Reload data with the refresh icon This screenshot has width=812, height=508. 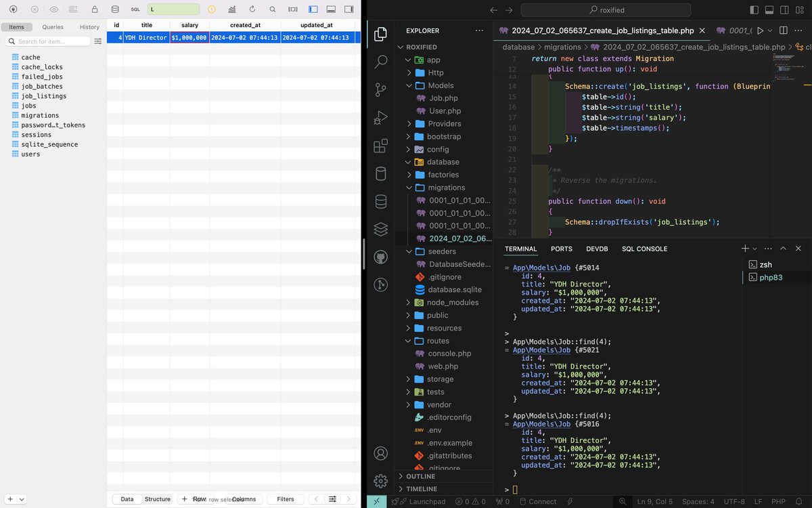pyautogui.click(x=252, y=9)
